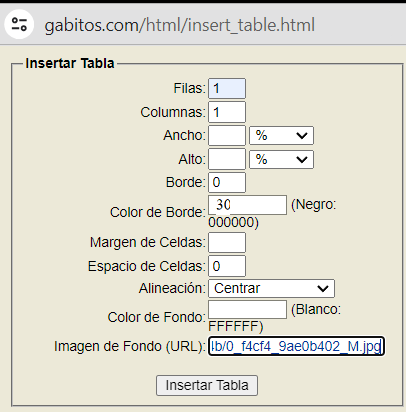
Task: Select the Imagen de Fondo URL field
Action: pos(296,346)
